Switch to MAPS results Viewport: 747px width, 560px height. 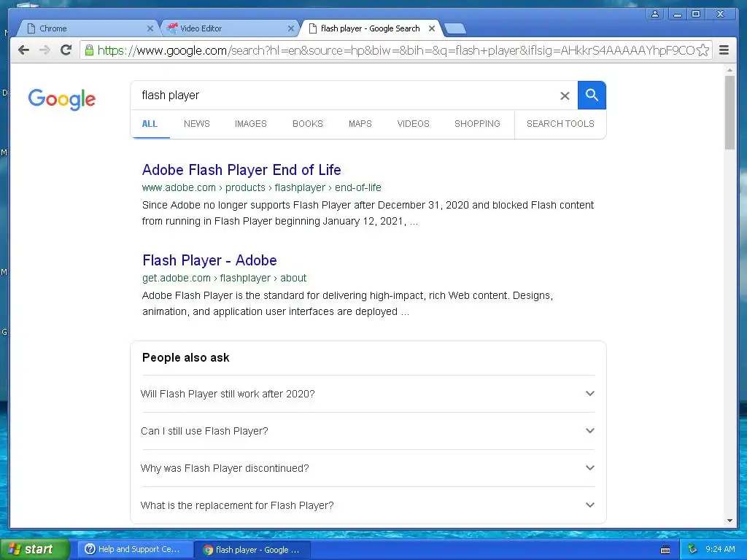pos(360,124)
